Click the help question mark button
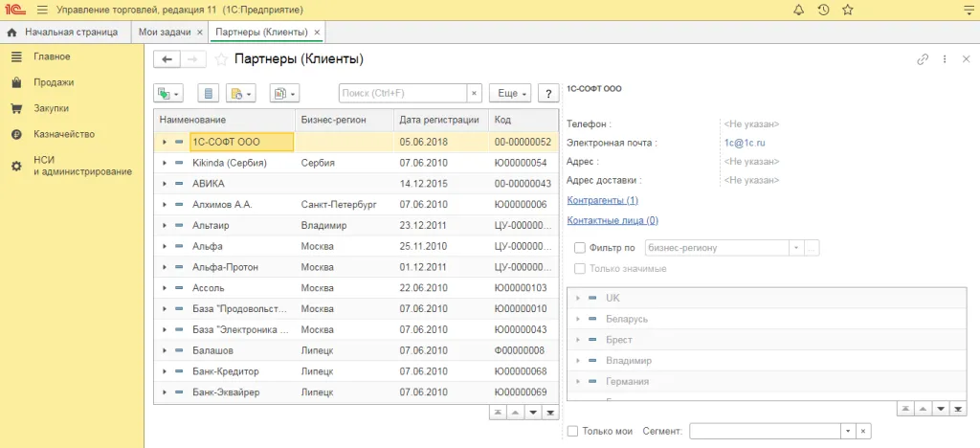The width and height of the screenshot is (980, 448). (548, 93)
